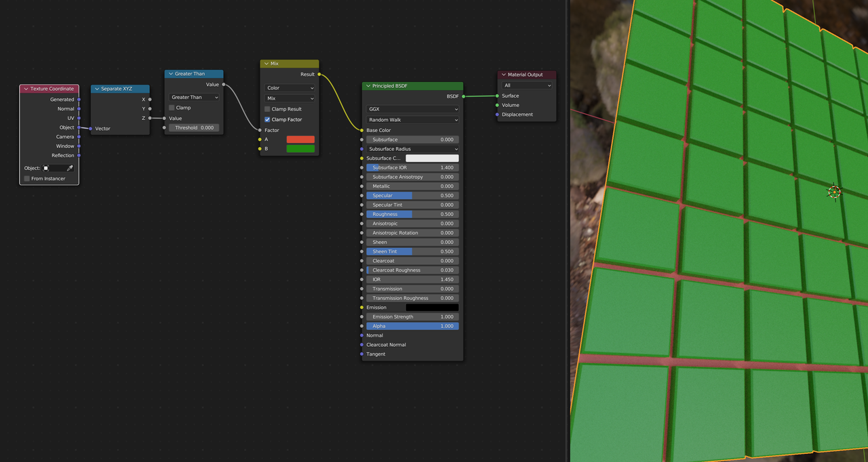Click the 3D cursor in the viewport
868x462 pixels.
pos(834,192)
